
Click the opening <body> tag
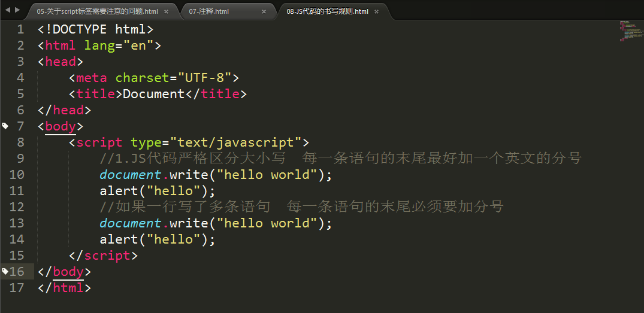tap(61, 126)
